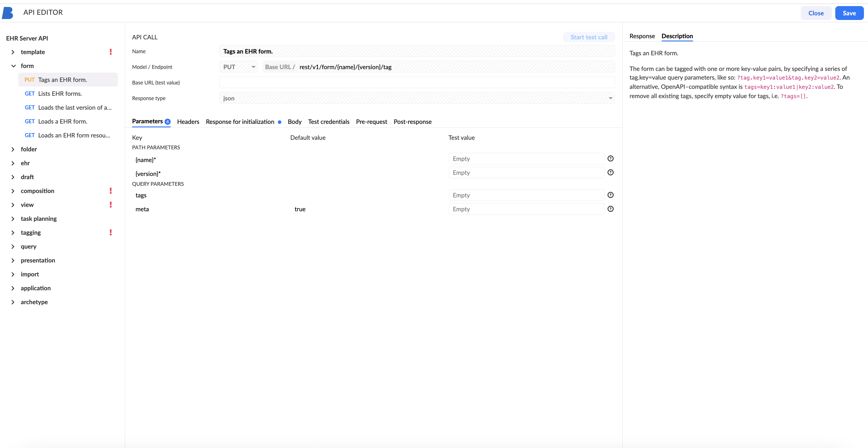Open the Response type json dropdown
Image resolution: width=868 pixels, height=448 pixels.
[x=417, y=98]
